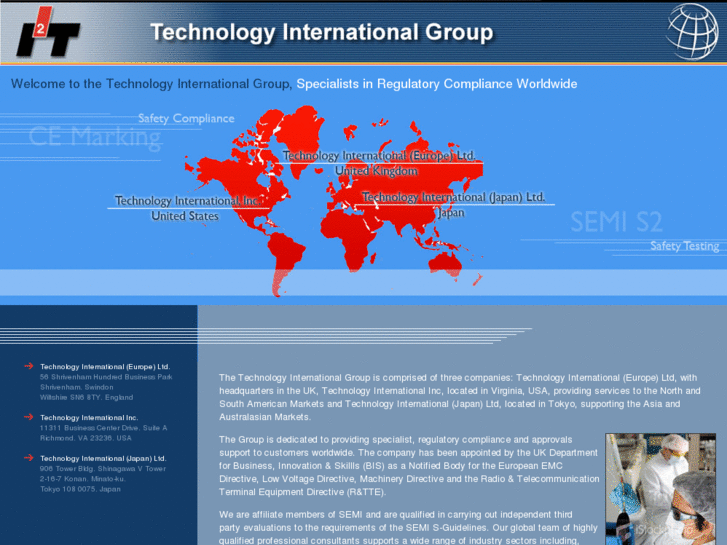Viewport: 727px width, 545px height.
Task: Click paragraph starting 'The Technology International Group is comprised'
Action: coord(459,398)
